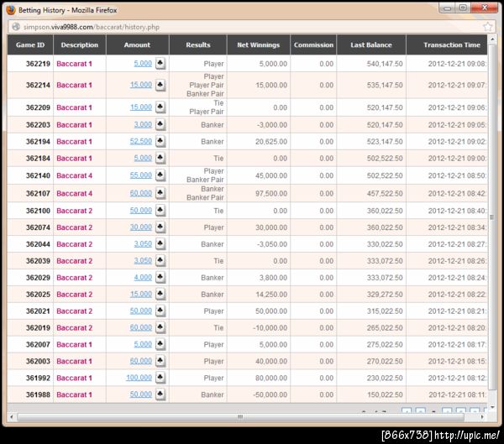This screenshot has width=504, height=444.
Task: Click the vertical scrollbar thumb
Action: (491, 217)
